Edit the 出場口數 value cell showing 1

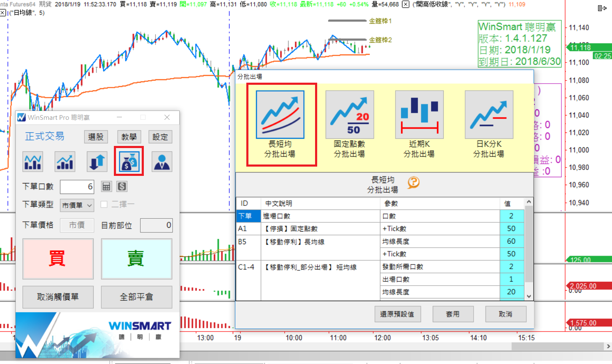[x=512, y=279]
